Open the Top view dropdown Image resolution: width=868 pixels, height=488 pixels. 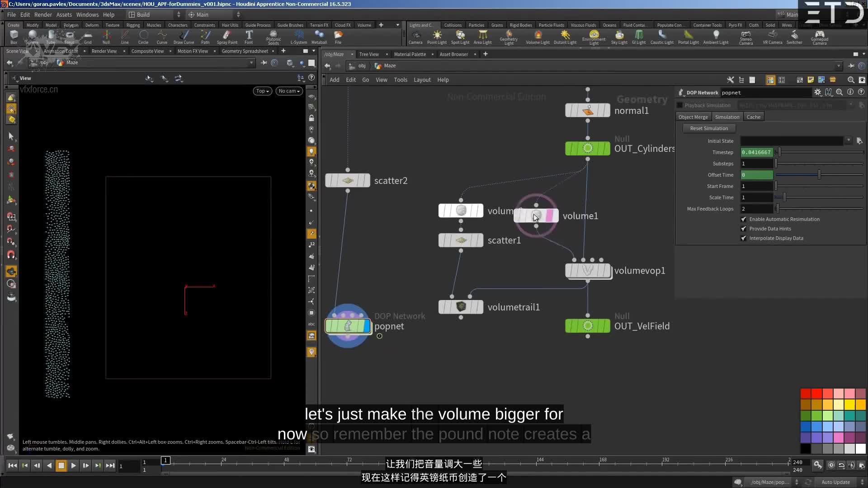click(262, 91)
